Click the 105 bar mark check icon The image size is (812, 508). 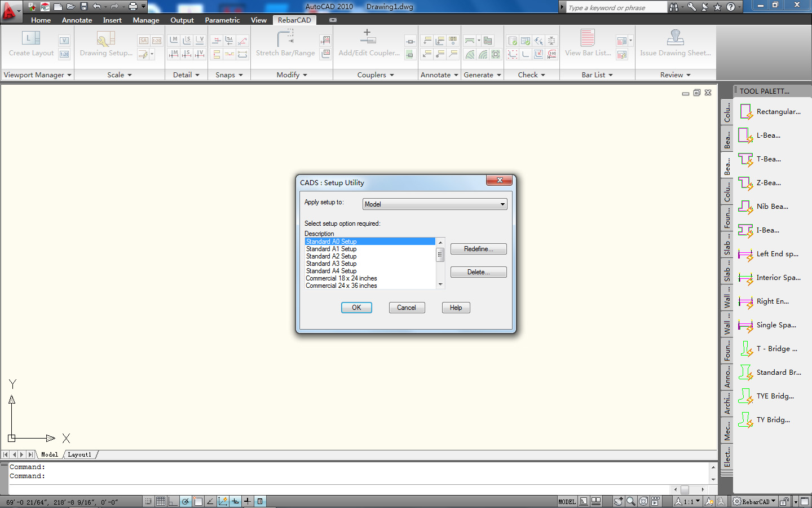tap(552, 54)
